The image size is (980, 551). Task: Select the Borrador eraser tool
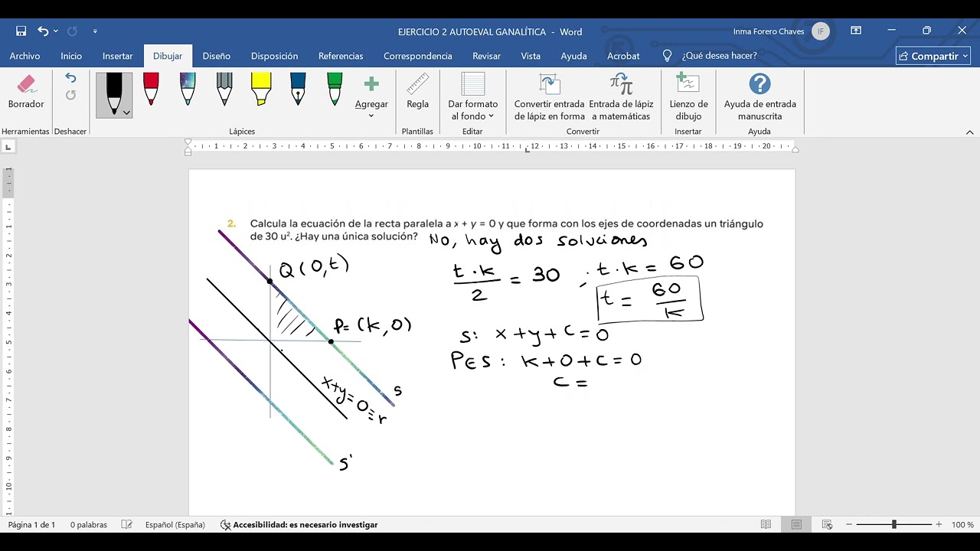(26, 93)
